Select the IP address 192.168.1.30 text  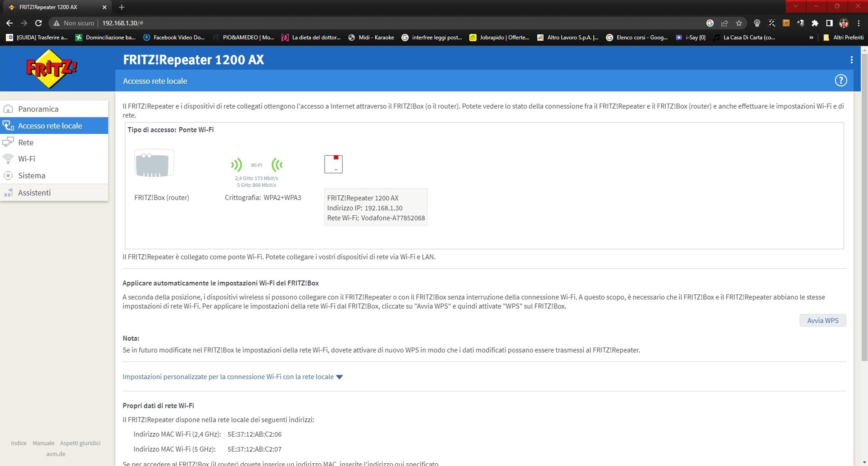383,208
